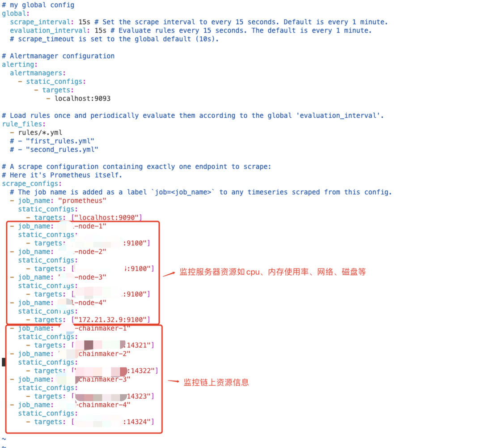Click the localhost:9090 target value
The width and height of the screenshot is (491, 448).
click(106, 218)
